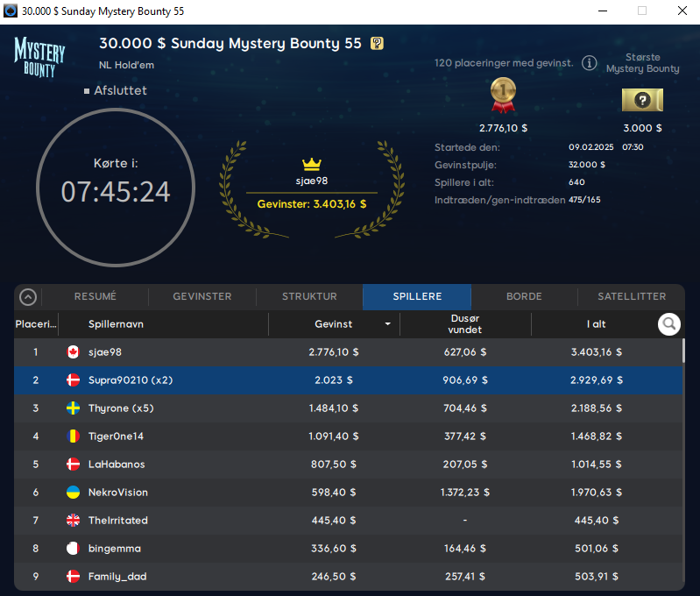This screenshot has width=700, height=596.
Task: Click the info icon next to placeringer med gevinst
Action: tap(589, 63)
